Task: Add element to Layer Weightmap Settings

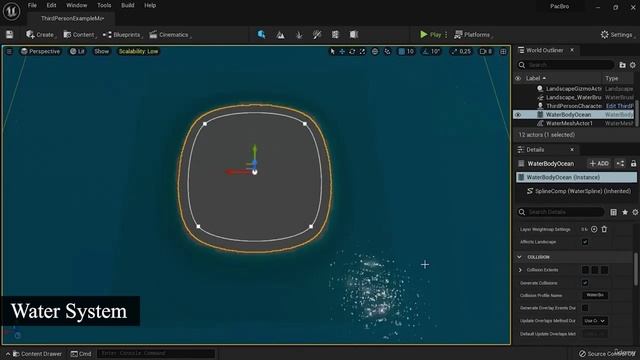Action: 594,229
